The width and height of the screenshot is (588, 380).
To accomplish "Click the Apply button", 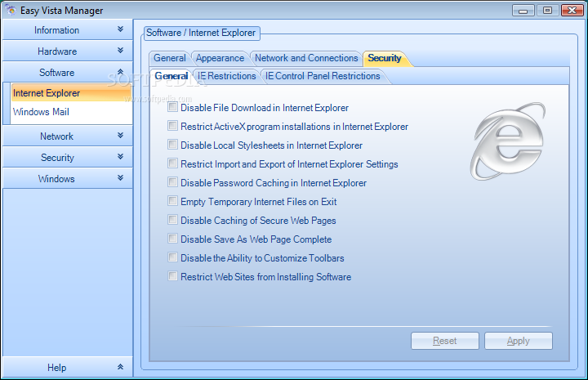I will click(519, 341).
